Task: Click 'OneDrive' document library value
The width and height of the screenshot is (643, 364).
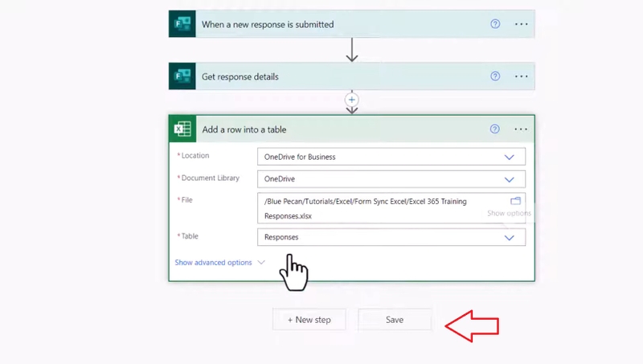Action: (279, 179)
